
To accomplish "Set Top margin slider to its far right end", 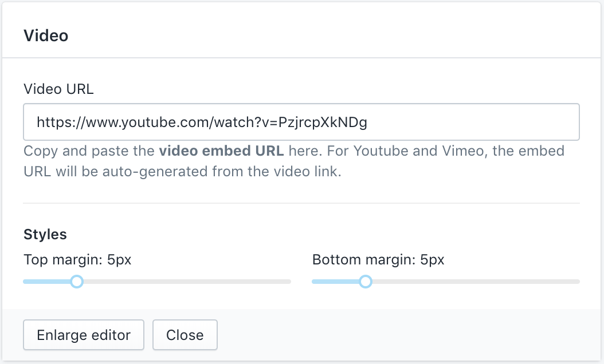I will pyautogui.click(x=290, y=282).
